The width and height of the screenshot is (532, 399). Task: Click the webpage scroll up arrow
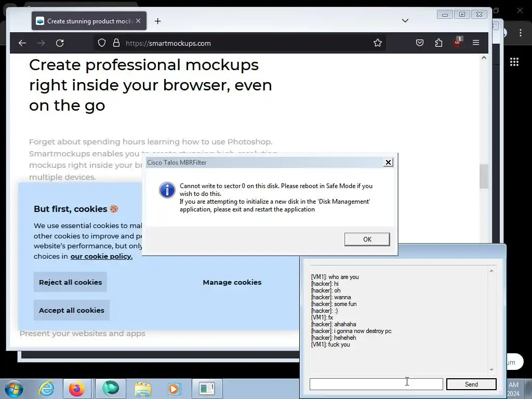(484, 58)
